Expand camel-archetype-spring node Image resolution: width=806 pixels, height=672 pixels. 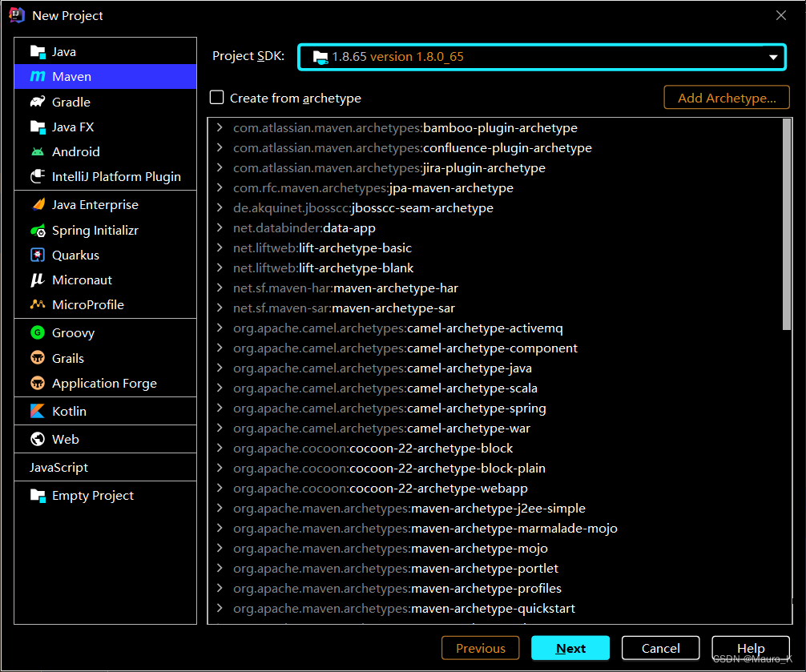click(x=220, y=408)
